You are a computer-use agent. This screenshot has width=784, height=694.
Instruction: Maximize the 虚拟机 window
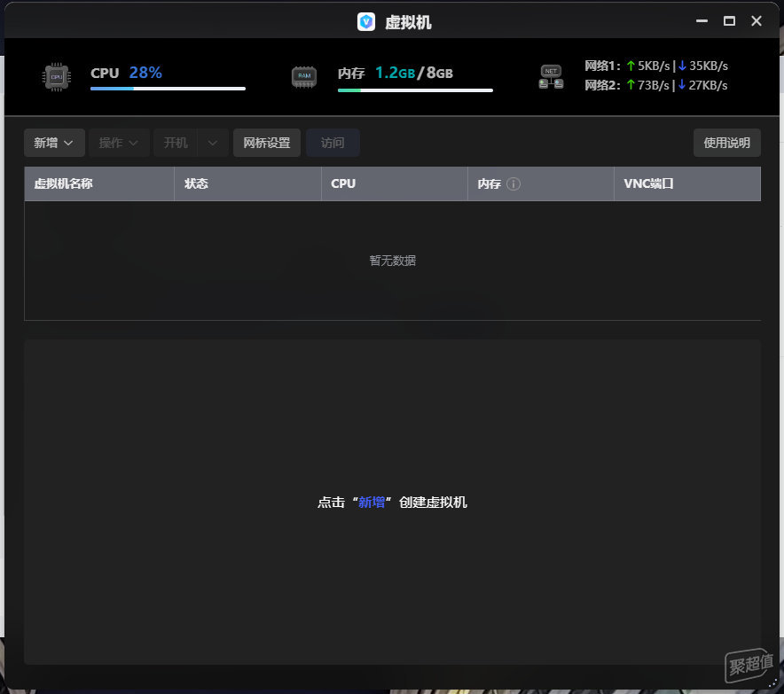click(730, 21)
